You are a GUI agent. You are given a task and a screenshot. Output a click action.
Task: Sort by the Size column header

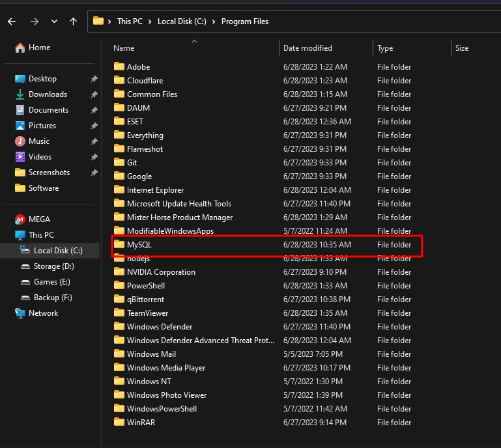click(x=462, y=48)
